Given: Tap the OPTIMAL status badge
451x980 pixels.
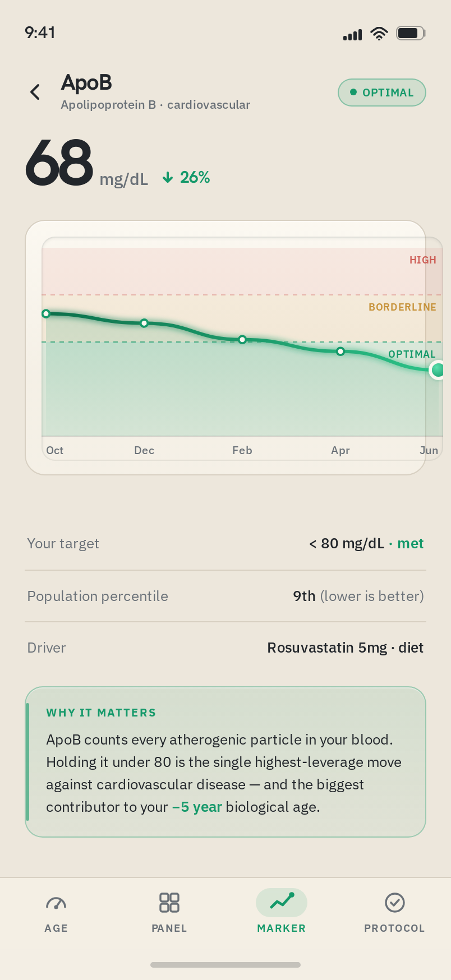Looking at the screenshot, I should [x=382, y=93].
